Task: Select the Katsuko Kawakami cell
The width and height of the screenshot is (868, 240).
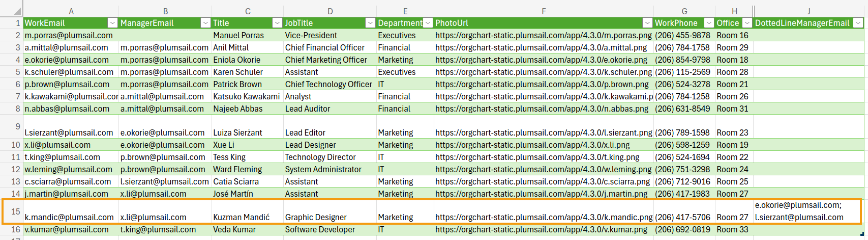Action: [247, 96]
